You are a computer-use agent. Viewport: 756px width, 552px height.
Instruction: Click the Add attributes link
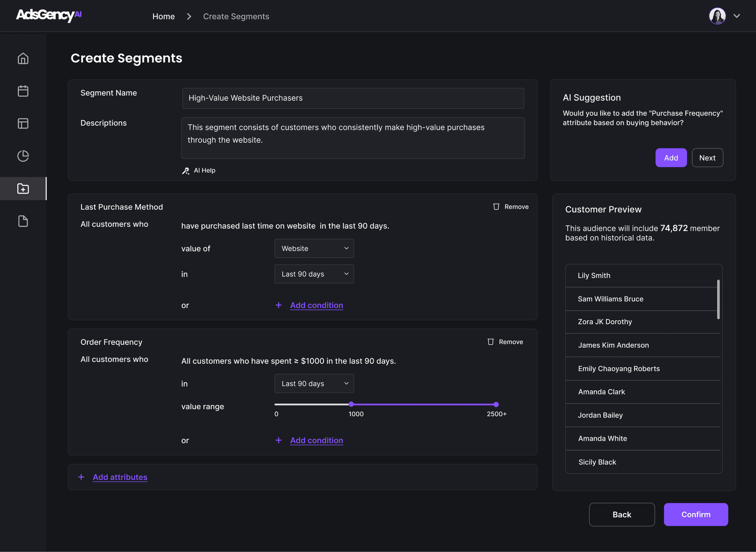click(120, 477)
